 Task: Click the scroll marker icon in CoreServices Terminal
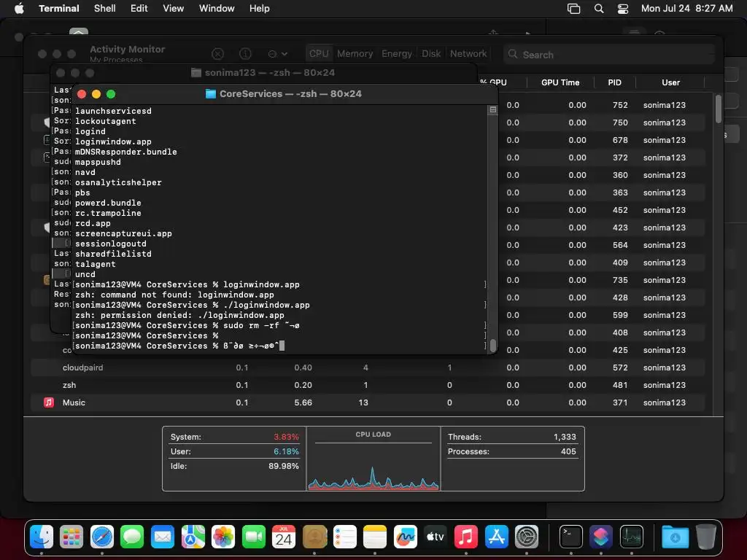[493, 110]
